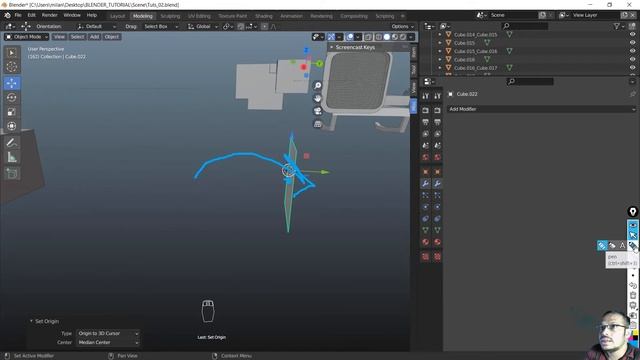Click the pin icon beside Cube.022
The width and height of the screenshot is (640, 360).
pos(633,94)
